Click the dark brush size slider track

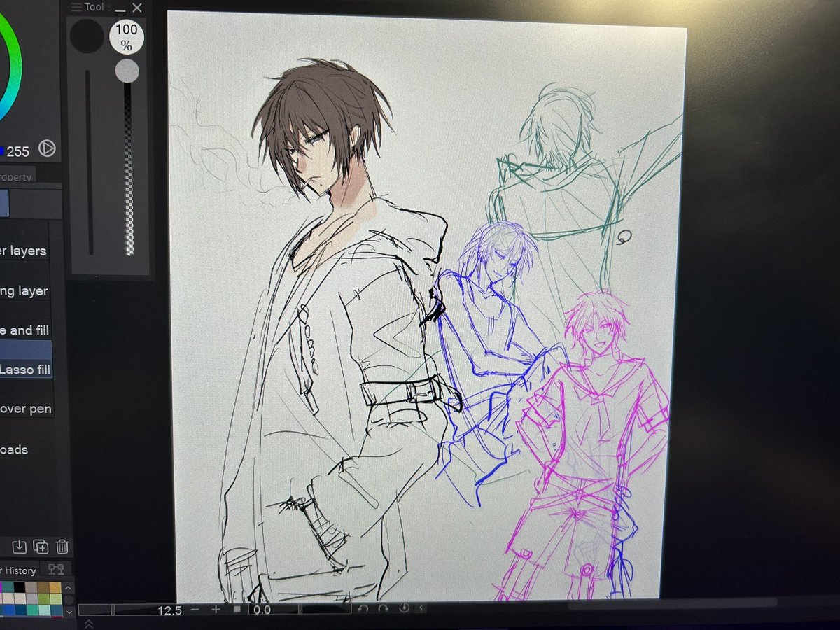coord(89,162)
